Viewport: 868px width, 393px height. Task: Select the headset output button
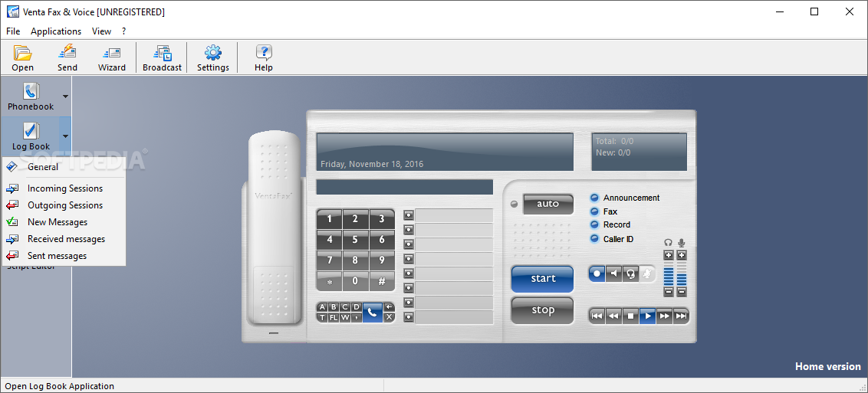[630, 273]
